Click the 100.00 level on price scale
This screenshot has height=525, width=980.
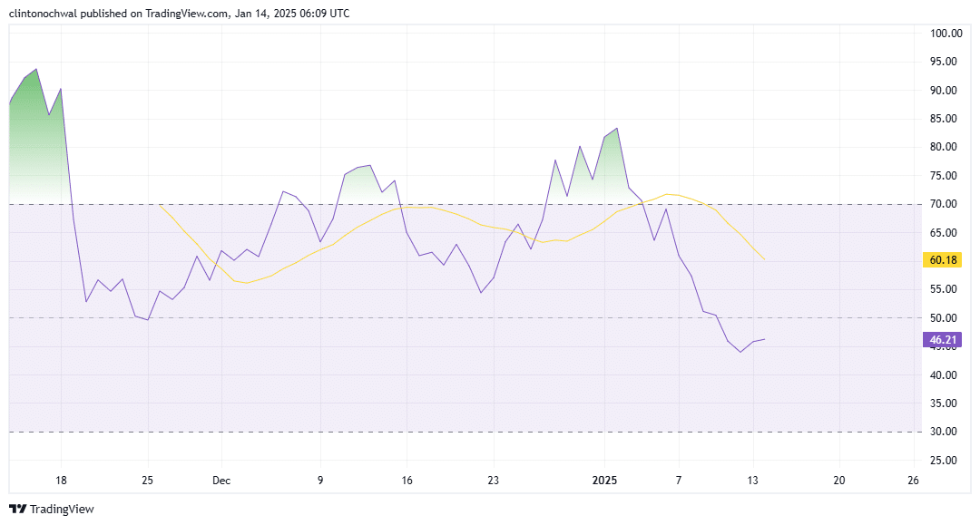tap(945, 34)
